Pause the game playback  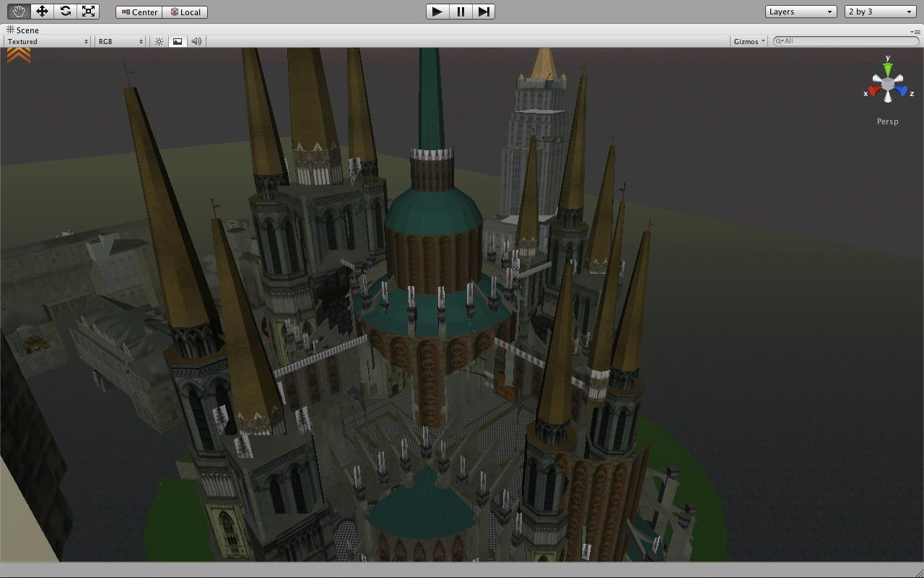[x=461, y=12]
